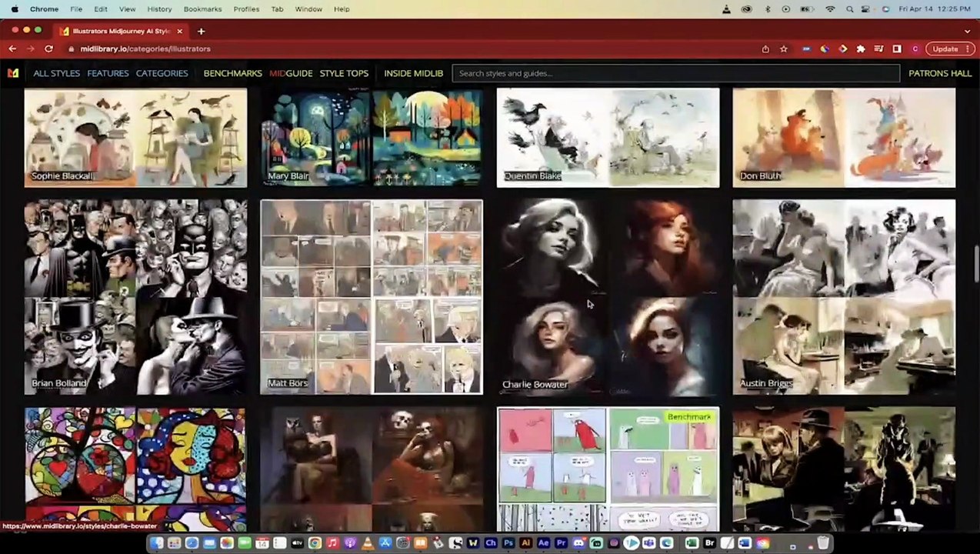Go back with the browser back arrow
Image resolution: width=980 pixels, height=554 pixels.
coord(12,48)
